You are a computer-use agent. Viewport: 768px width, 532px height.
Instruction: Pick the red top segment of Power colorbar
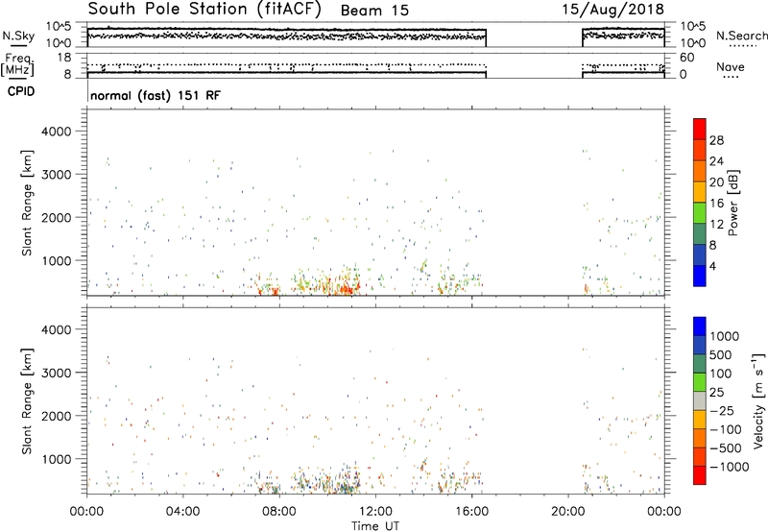coord(700,129)
